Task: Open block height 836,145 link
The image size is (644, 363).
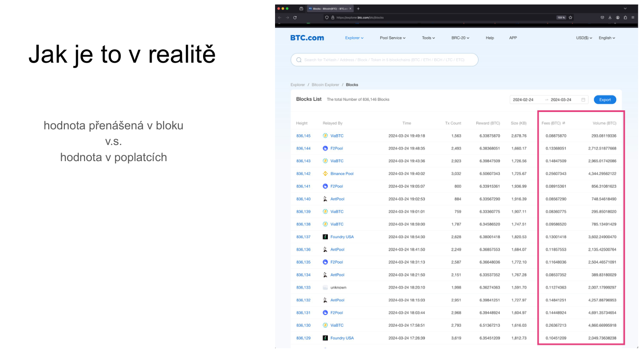Action: point(303,136)
